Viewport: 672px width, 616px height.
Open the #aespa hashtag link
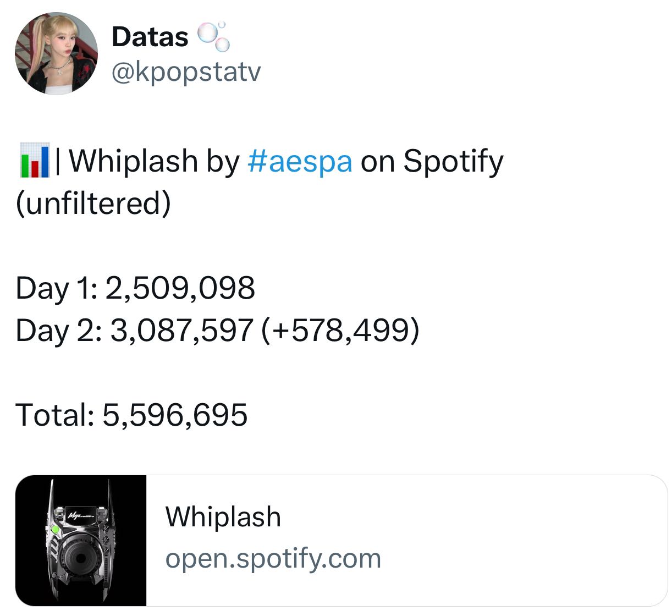tap(300, 161)
